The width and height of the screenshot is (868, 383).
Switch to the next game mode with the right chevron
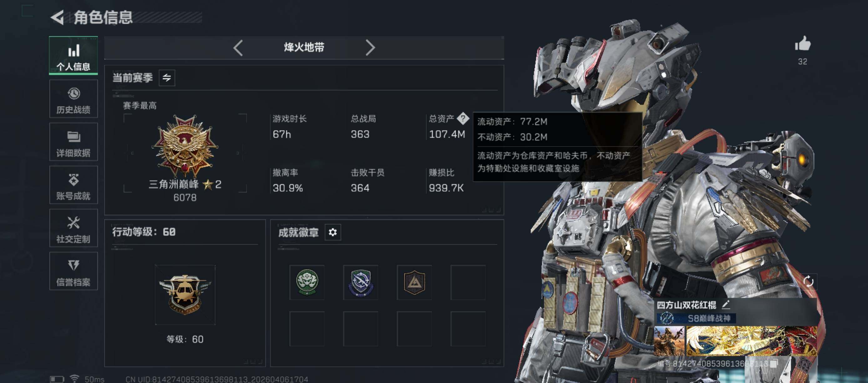(x=370, y=48)
